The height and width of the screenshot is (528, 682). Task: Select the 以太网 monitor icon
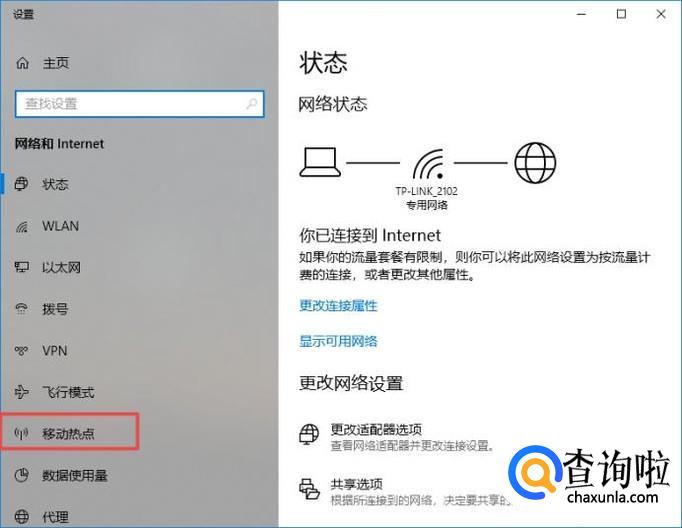tap(21, 267)
